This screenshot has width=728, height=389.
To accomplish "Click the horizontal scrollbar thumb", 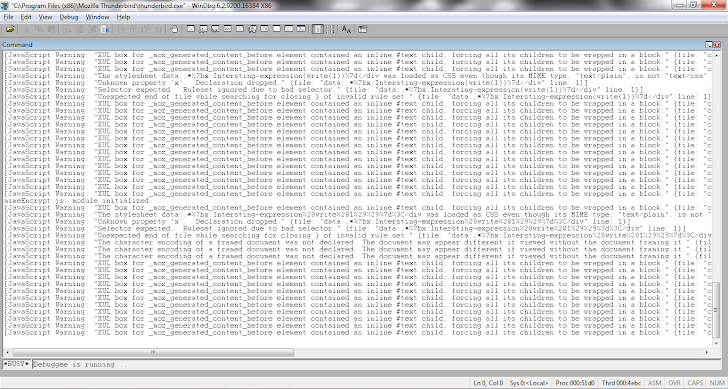I will click(x=153, y=352).
